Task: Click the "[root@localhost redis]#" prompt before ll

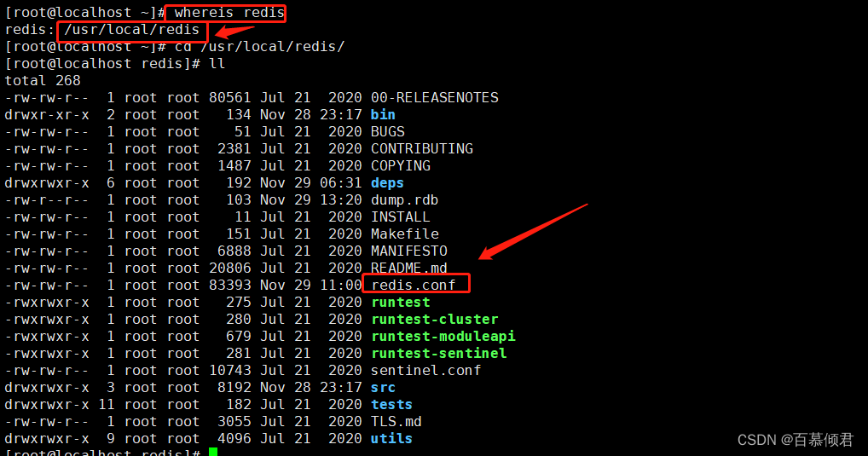Action: click(x=102, y=64)
